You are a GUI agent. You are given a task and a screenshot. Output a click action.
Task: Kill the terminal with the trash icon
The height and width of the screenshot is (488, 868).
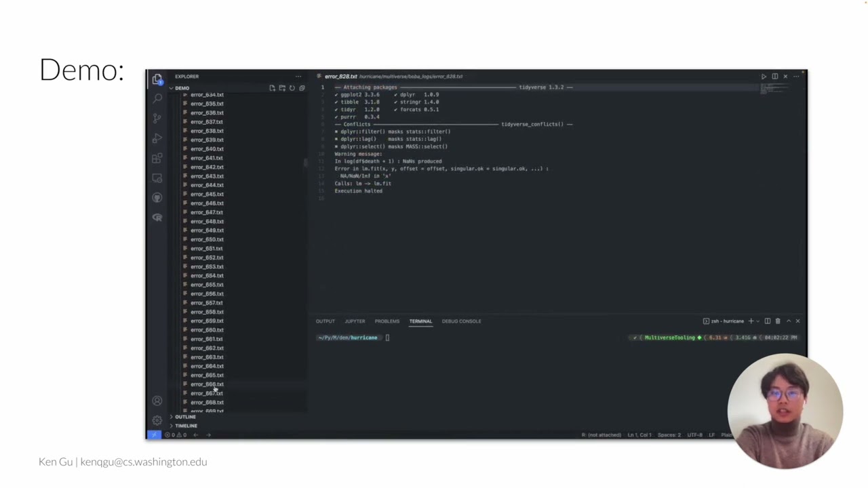(778, 321)
